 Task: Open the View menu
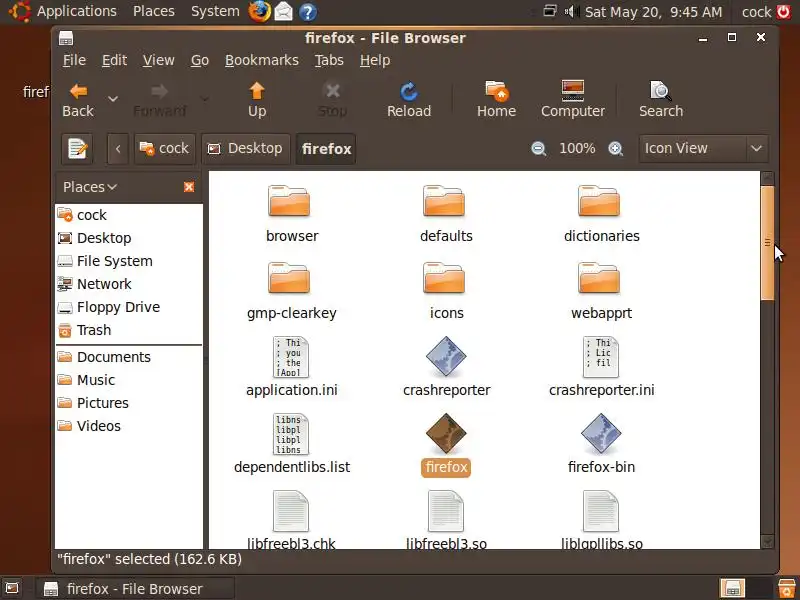(x=158, y=60)
